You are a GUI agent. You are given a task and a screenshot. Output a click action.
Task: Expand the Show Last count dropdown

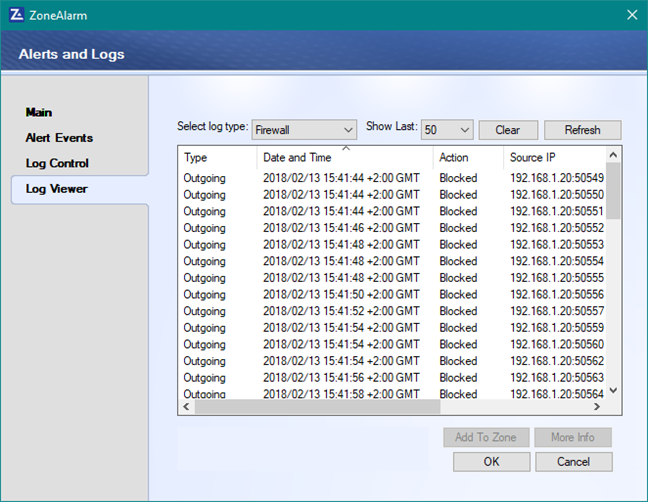447,130
